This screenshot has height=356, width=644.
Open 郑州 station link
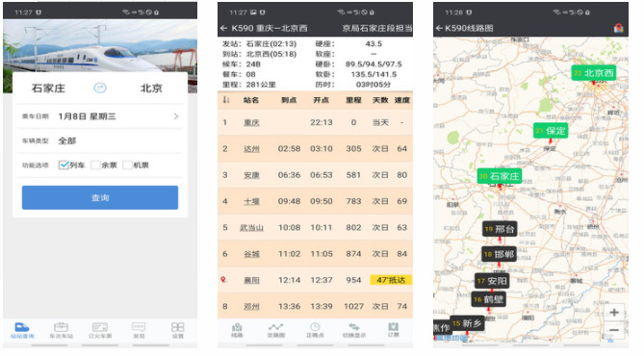point(251,306)
